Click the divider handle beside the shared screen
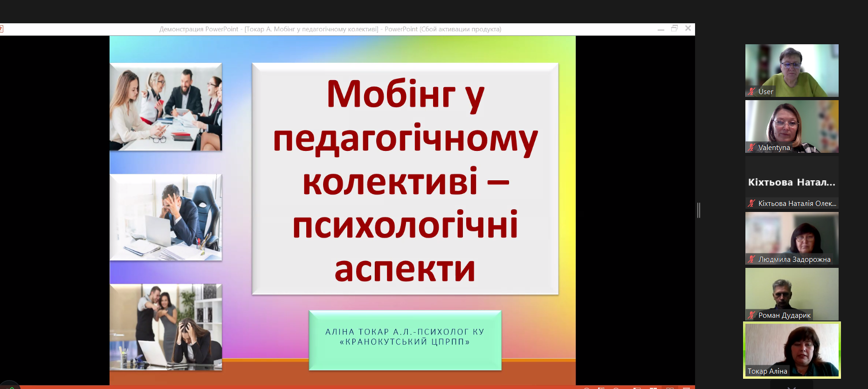The image size is (868, 389). (x=698, y=210)
